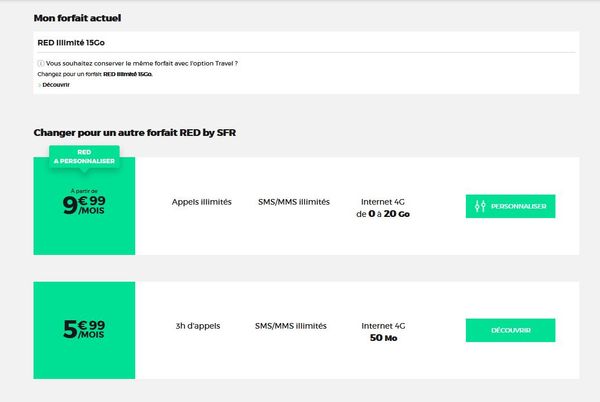Image resolution: width=600 pixels, height=402 pixels.
Task: Click the 9€99/mois green price tile
Action: coord(83,211)
